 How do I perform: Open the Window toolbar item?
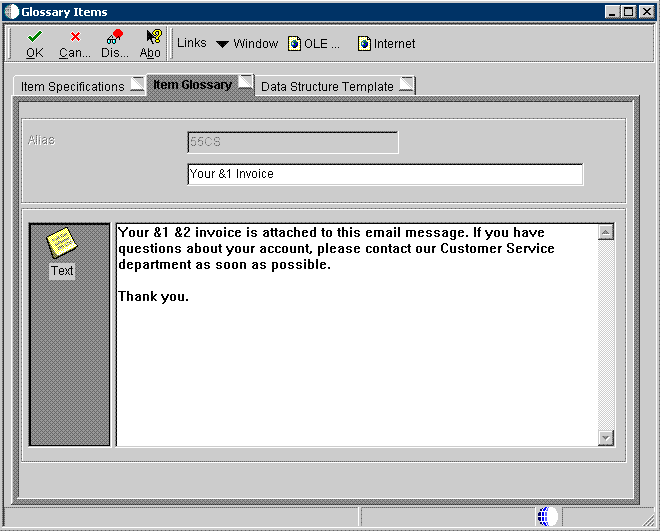256,43
